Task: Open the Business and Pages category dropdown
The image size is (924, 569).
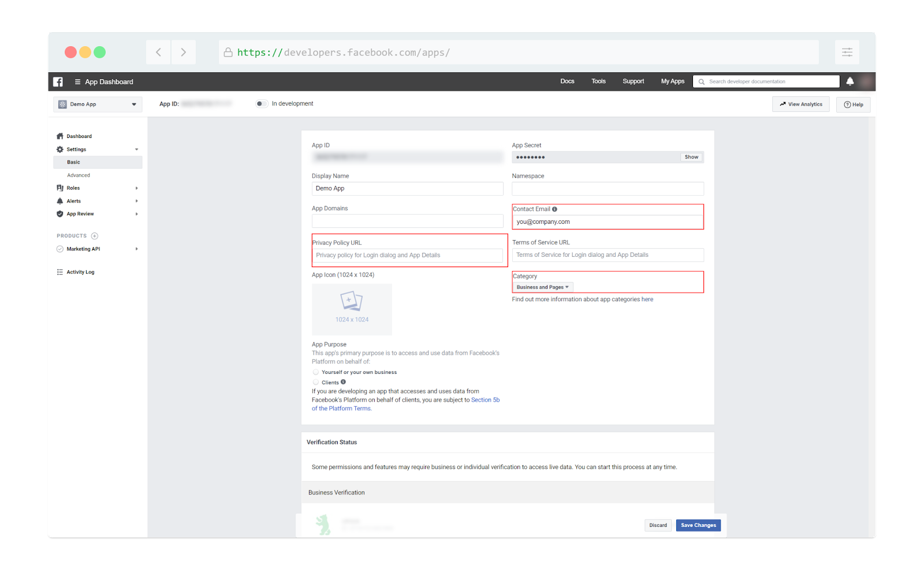Action: (x=543, y=287)
